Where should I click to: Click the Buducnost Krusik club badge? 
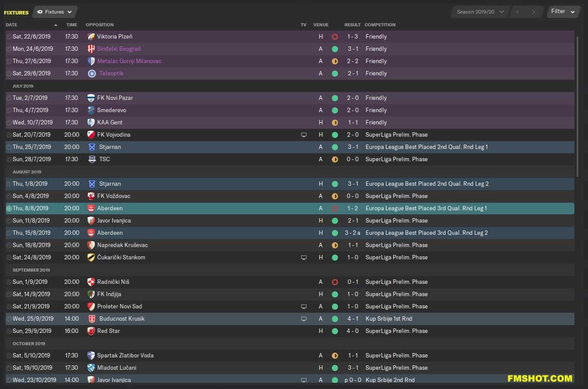tap(92, 319)
